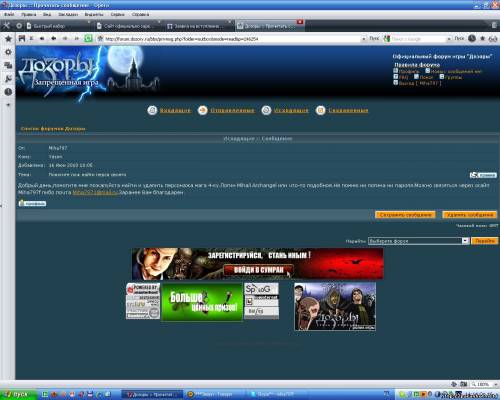Click the Удалить сообщение button
The width and height of the screenshot is (500, 400).
pos(470,215)
